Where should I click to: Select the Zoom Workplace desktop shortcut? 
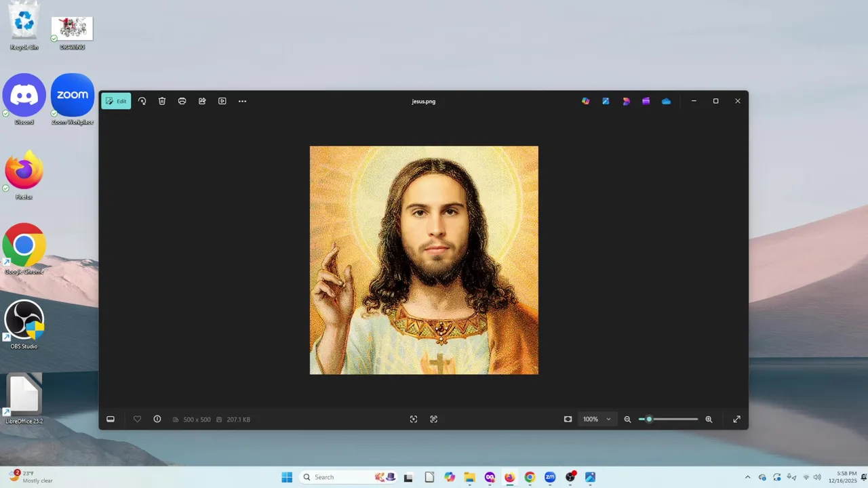tap(72, 100)
